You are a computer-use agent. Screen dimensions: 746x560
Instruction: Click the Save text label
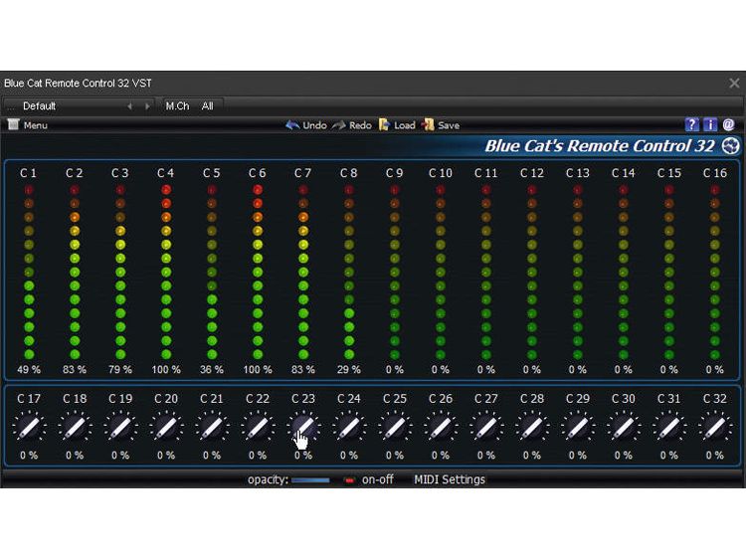click(449, 125)
